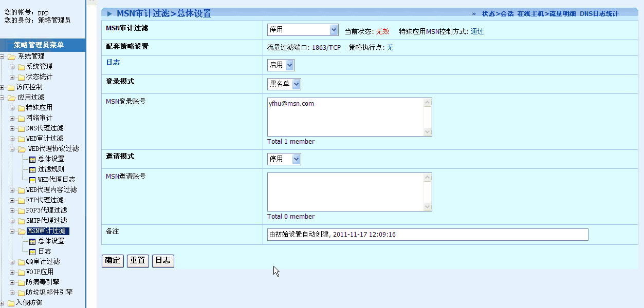This screenshot has height=308, width=644.
Task: Click the 备注 text input field
Action: [x=427, y=235]
